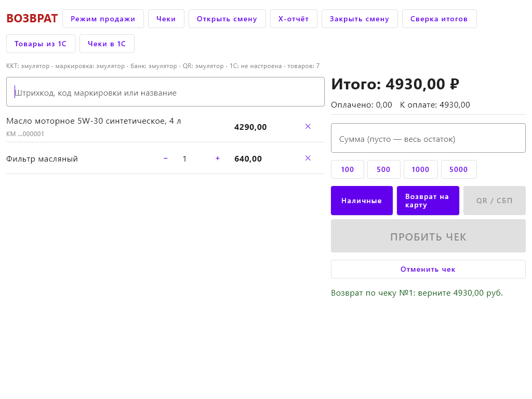532x399 pixels.
Task: Remove the Фильтр масляный item
Action: click(x=308, y=158)
